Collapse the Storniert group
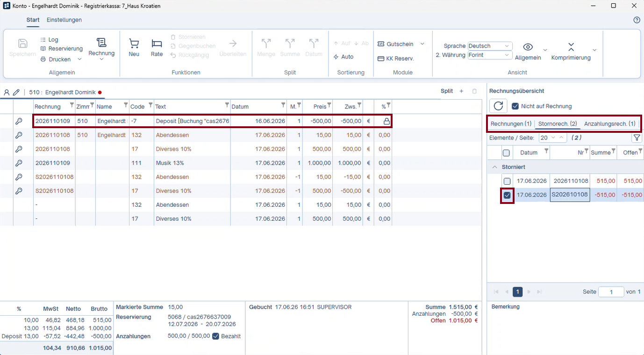644x355 pixels. tap(494, 167)
